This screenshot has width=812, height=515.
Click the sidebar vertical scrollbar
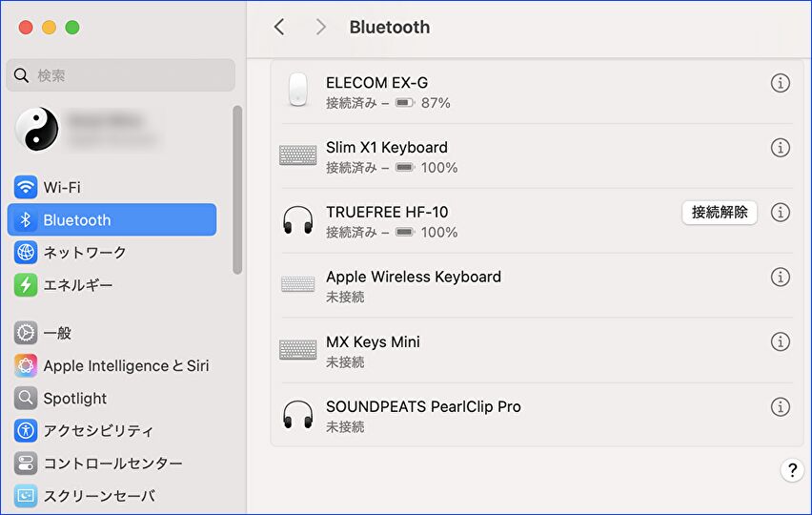coord(237,189)
